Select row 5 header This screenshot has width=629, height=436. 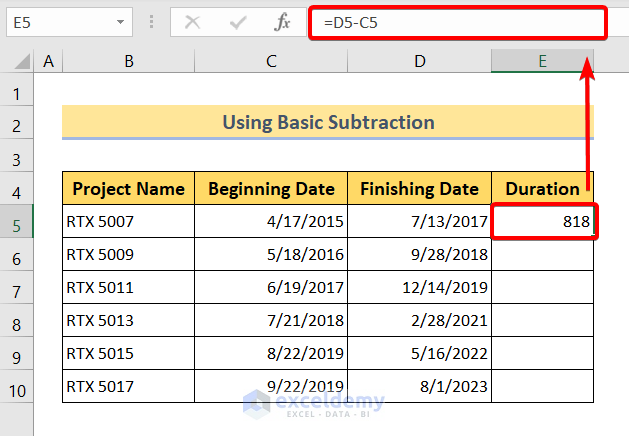point(17,221)
